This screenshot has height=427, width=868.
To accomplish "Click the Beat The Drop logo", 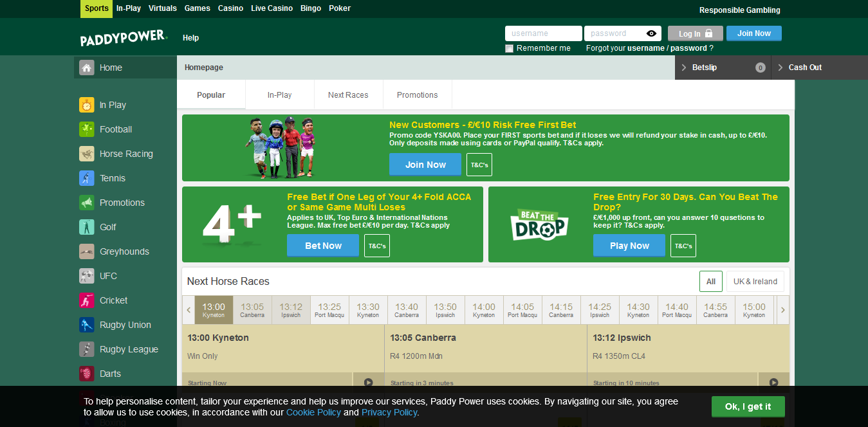I will pyautogui.click(x=539, y=225).
